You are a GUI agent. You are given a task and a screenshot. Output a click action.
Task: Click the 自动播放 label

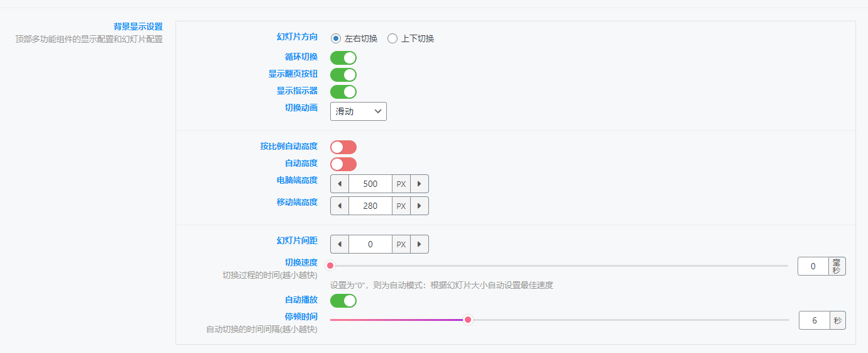[x=301, y=300]
